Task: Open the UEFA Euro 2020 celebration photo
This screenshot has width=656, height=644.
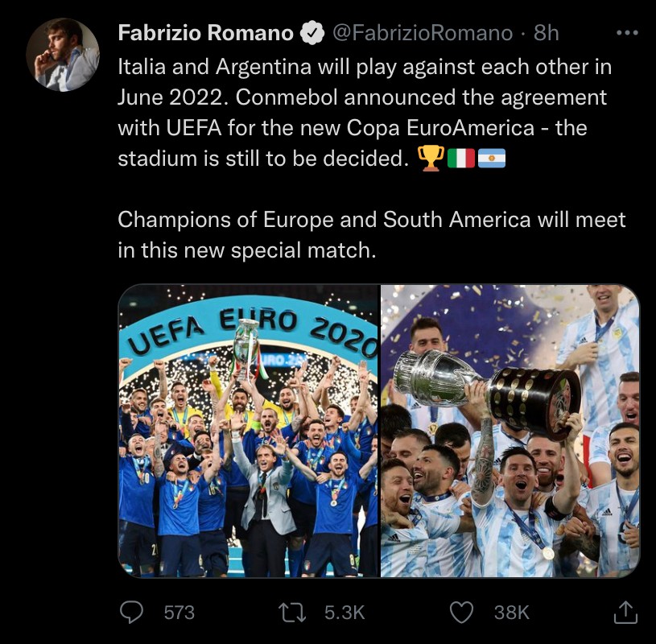Action: point(248,431)
